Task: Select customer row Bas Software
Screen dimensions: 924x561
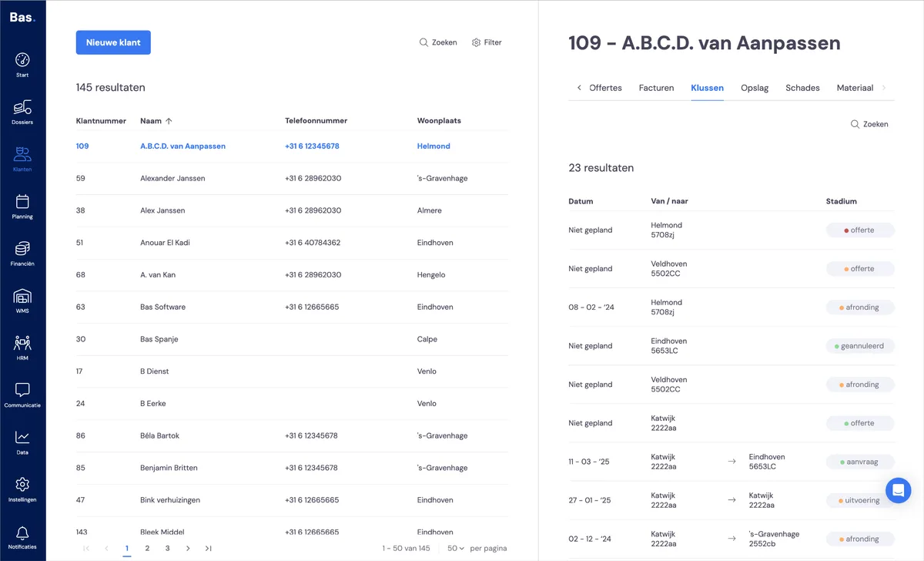Action: (x=292, y=307)
